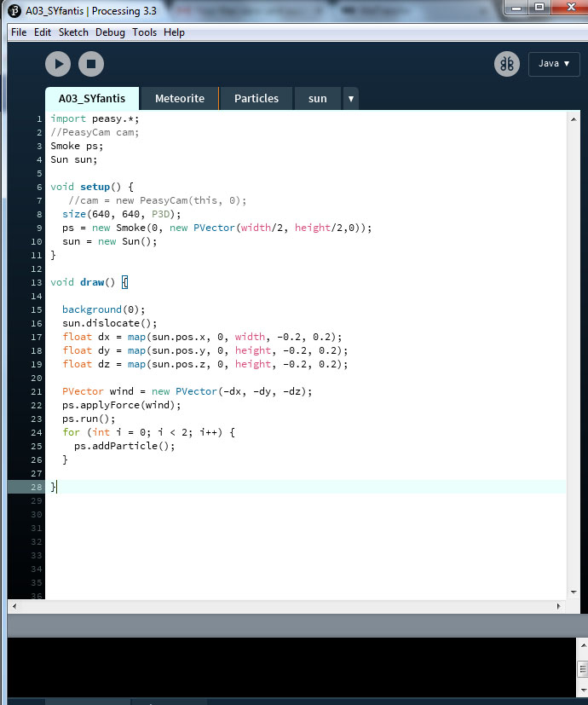Open the Java mode dropdown
The height and width of the screenshot is (705, 588).
tap(554, 64)
